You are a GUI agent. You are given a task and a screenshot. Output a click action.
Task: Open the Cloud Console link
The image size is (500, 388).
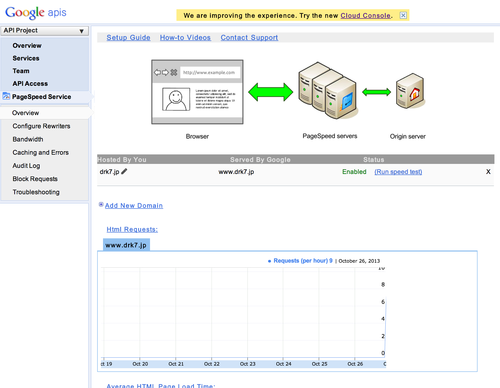365,16
